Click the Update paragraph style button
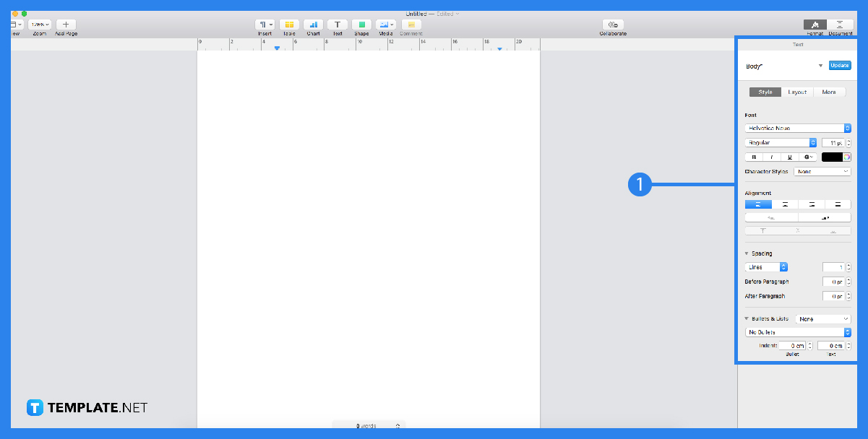The width and height of the screenshot is (868, 439). coord(839,65)
